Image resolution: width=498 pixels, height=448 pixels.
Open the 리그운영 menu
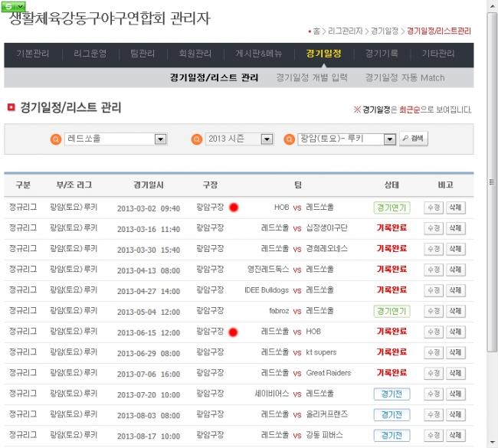pyautogui.click(x=90, y=54)
